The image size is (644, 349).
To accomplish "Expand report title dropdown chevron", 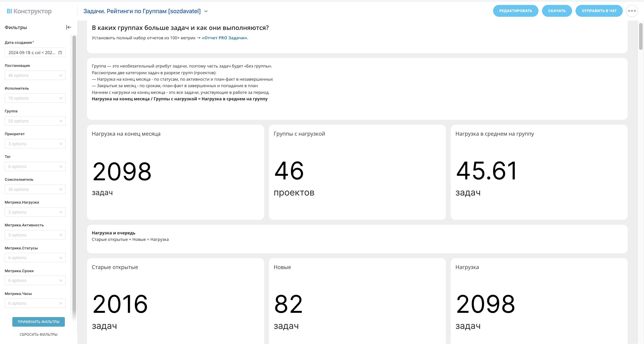I will [206, 11].
